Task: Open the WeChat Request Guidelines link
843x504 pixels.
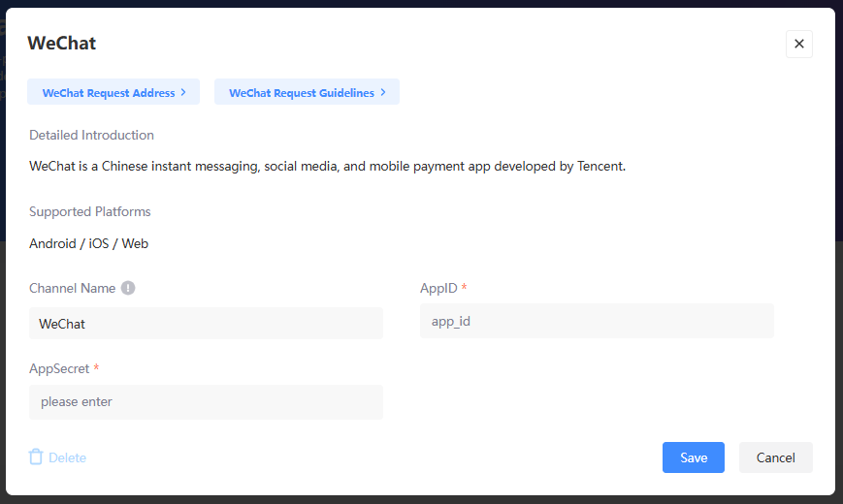Action: click(x=301, y=93)
